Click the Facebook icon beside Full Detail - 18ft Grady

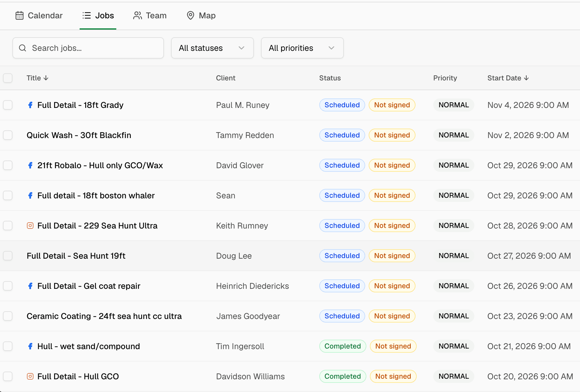pos(30,105)
